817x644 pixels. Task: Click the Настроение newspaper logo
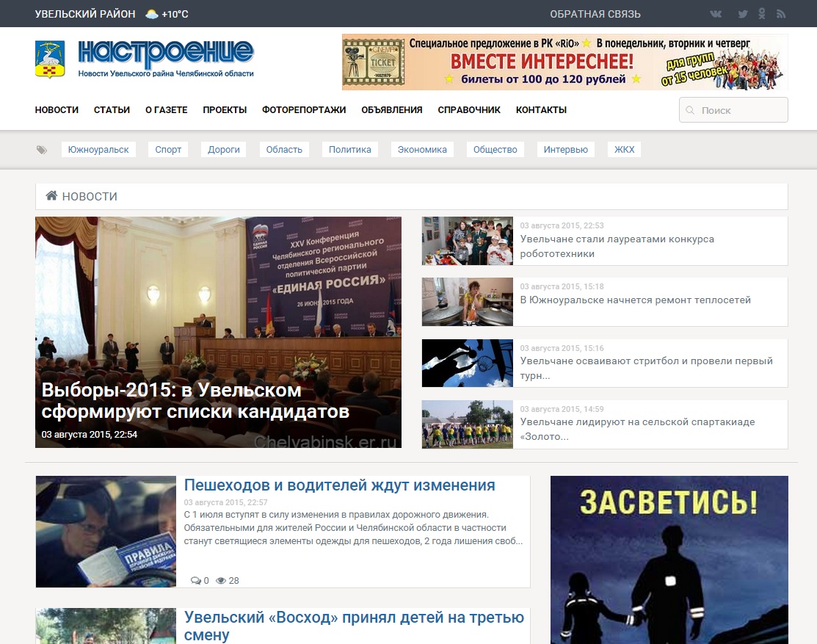click(166, 58)
